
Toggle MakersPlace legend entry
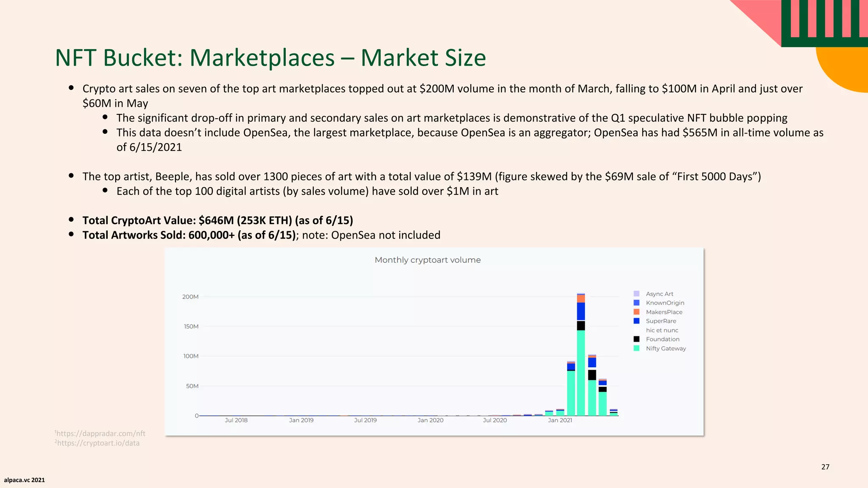point(664,312)
